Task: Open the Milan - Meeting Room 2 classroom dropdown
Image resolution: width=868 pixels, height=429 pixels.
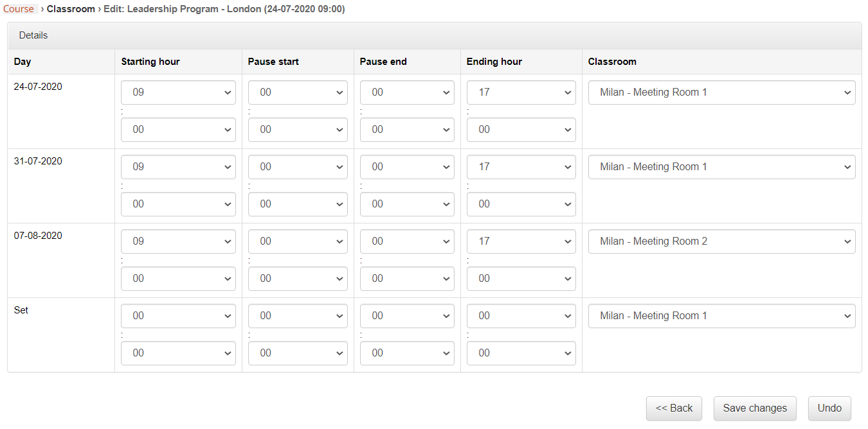Action: pos(721,241)
